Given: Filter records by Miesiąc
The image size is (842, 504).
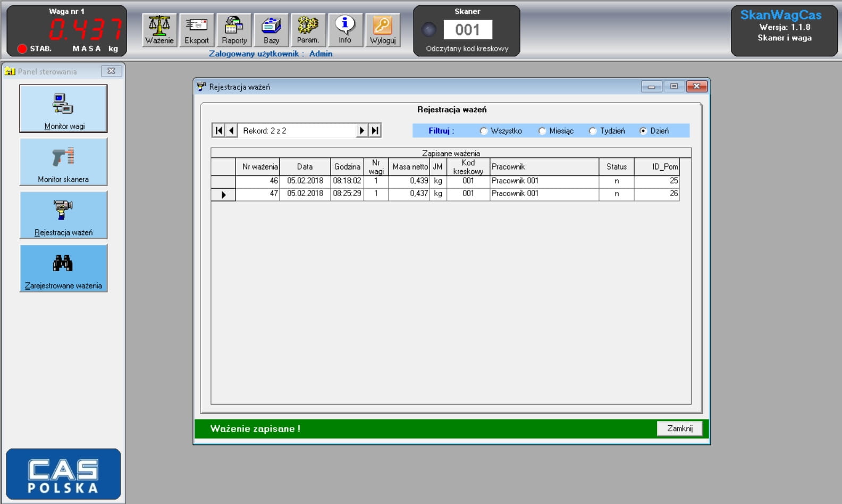Looking at the screenshot, I should pyautogui.click(x=542, y=131).
